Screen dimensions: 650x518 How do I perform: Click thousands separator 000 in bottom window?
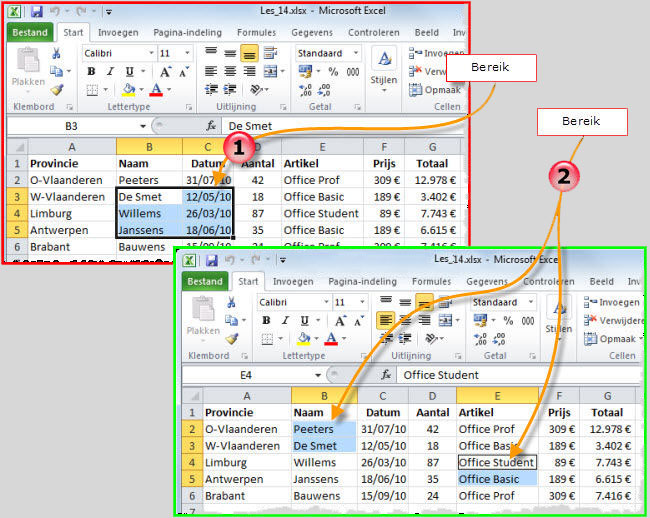(528, 321)
